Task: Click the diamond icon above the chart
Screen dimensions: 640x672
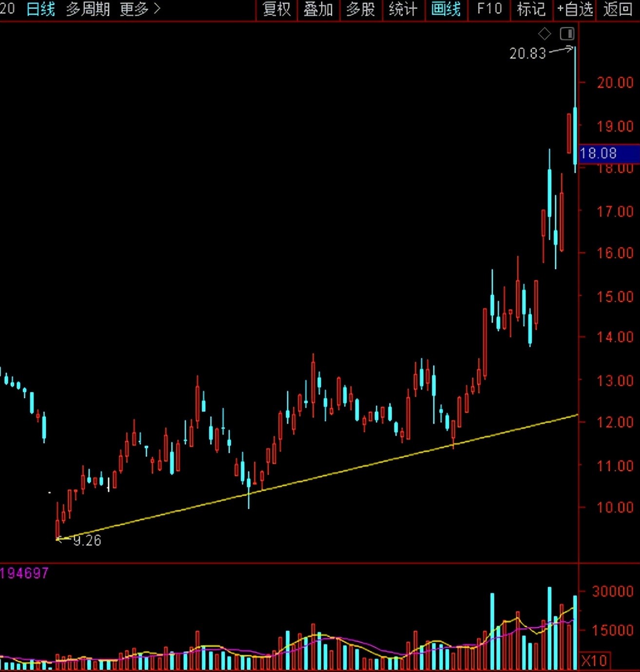Action: pyautogui.click(x=545, y=34)
